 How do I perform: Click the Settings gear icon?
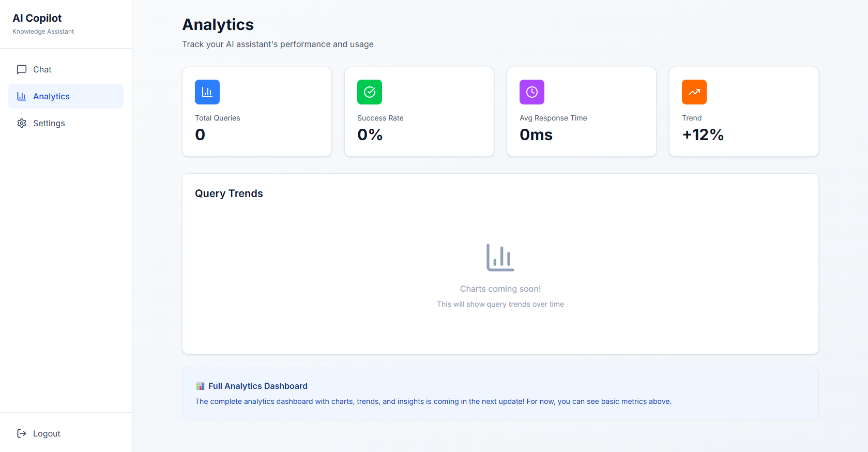click(22, 123)
